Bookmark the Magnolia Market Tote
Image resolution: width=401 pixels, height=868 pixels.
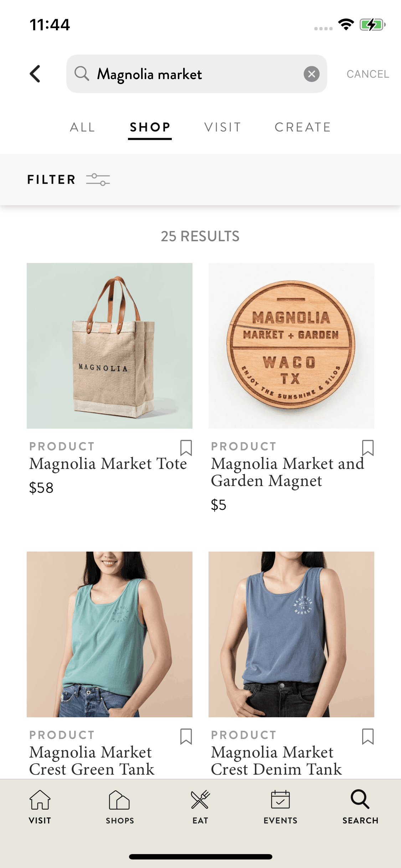tap(186, 448)
